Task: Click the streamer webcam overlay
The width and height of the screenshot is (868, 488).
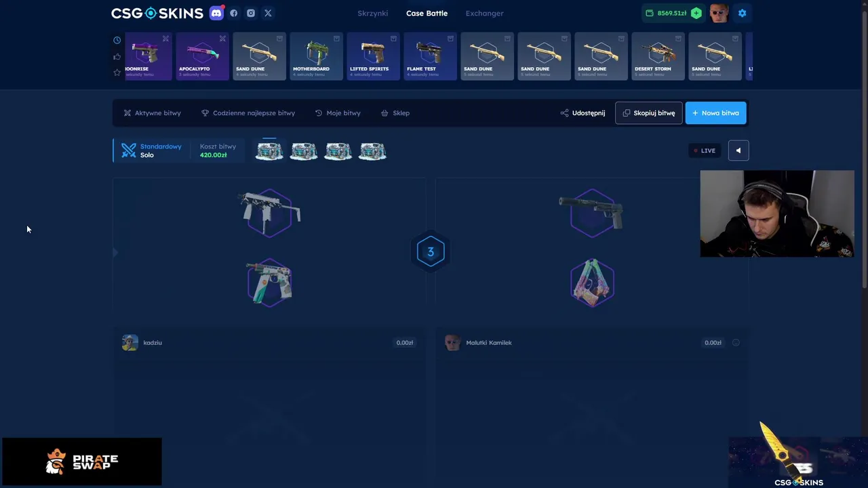Action: [777, 213]
